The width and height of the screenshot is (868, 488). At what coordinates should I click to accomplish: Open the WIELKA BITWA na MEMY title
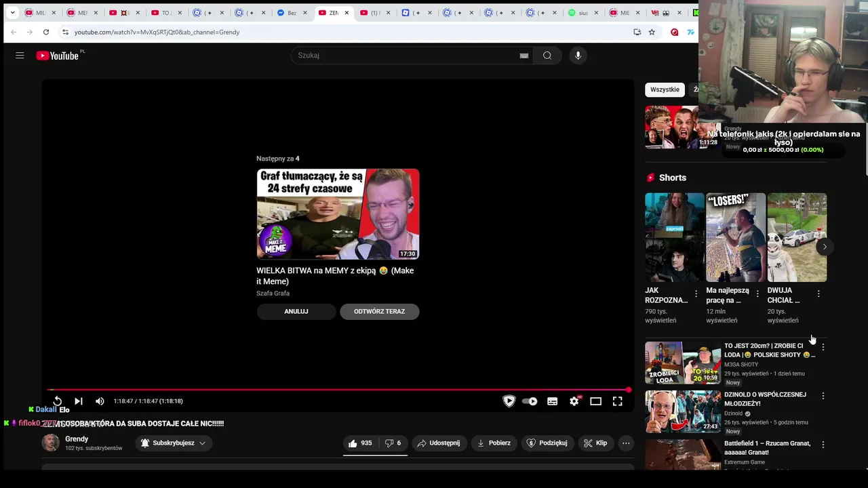click(335, 276)
